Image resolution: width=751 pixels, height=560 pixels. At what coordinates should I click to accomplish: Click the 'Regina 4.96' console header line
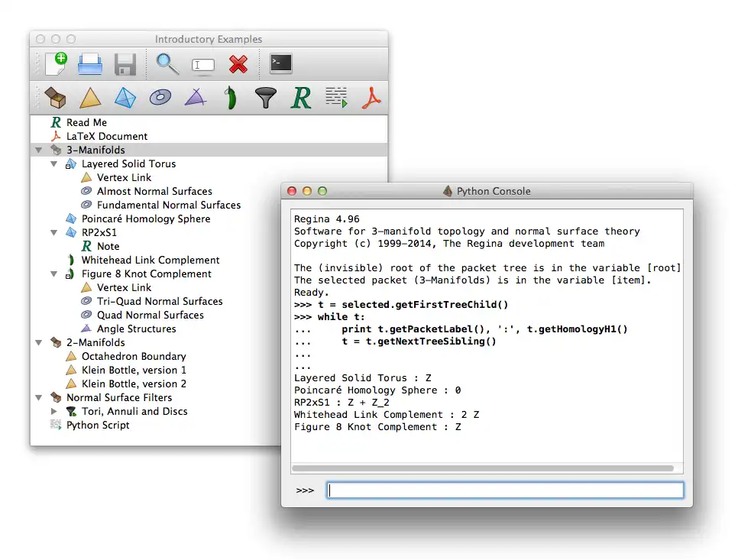pyautogui.click(x=327, y=219)
